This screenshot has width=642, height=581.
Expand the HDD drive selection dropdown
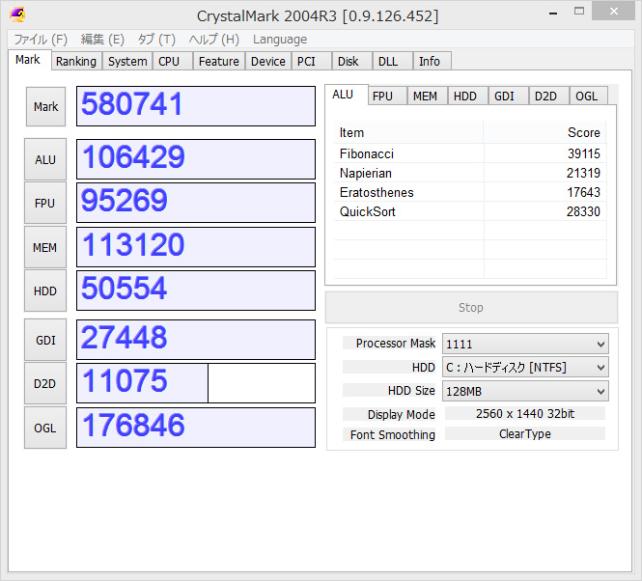(x=525, y=367)
